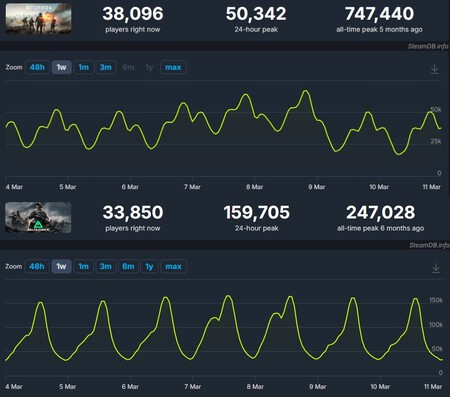The width and height of the screenshot is (450, 397).
Task: Set top chart zoom to 1w
Action: [x=61, y=67]
